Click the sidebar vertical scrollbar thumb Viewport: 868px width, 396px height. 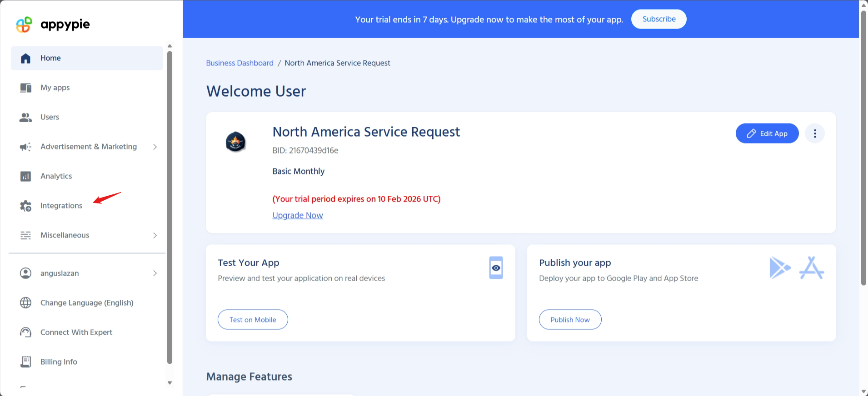(x=170, y=208)
